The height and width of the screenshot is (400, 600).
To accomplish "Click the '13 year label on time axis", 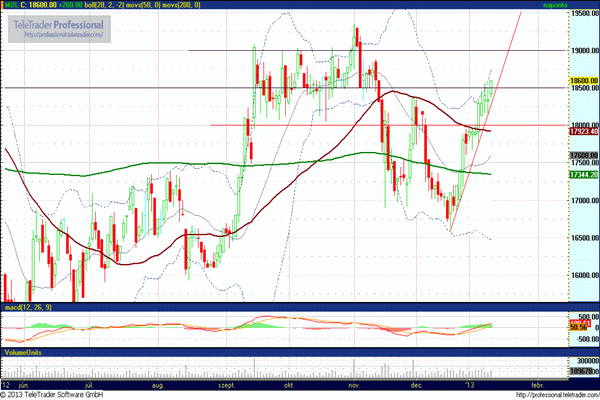I will pyautogui.click(x=469, y=385).
